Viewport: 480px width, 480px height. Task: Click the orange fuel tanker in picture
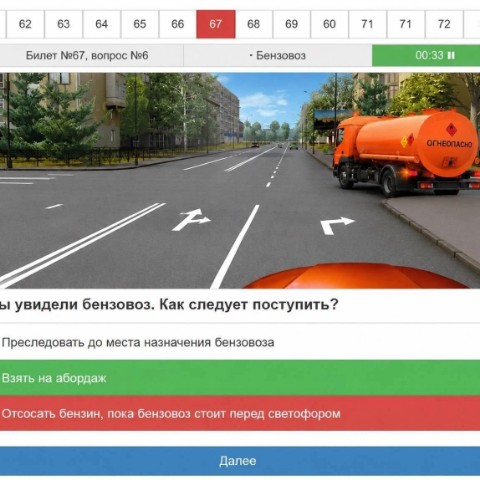point(405,153)
